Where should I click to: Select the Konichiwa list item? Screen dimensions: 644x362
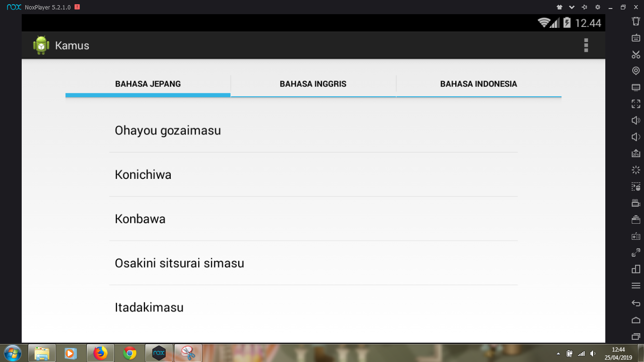314,175
